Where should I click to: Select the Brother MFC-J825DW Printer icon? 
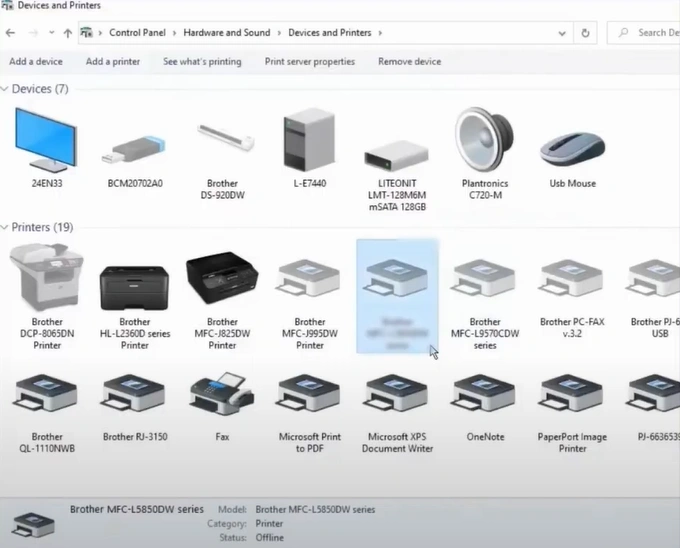tap(222, 279)
